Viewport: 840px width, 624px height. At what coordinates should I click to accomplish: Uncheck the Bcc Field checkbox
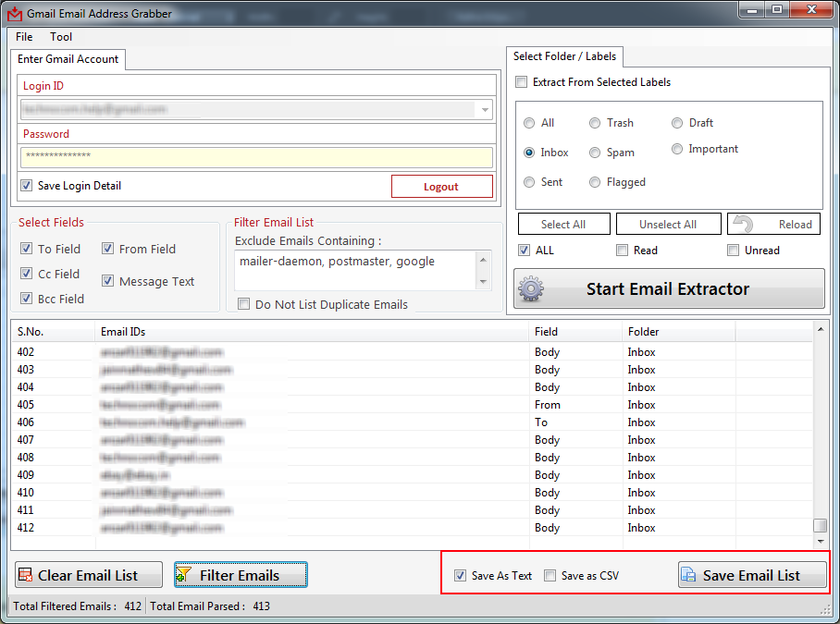[x=26, y=299]
